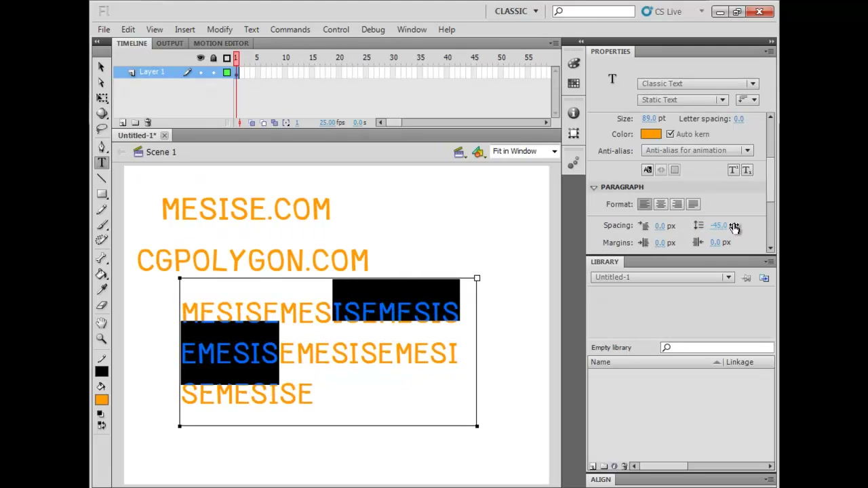Select the Eraser tool
Screen dimensions: 868x488
(102, 306)
